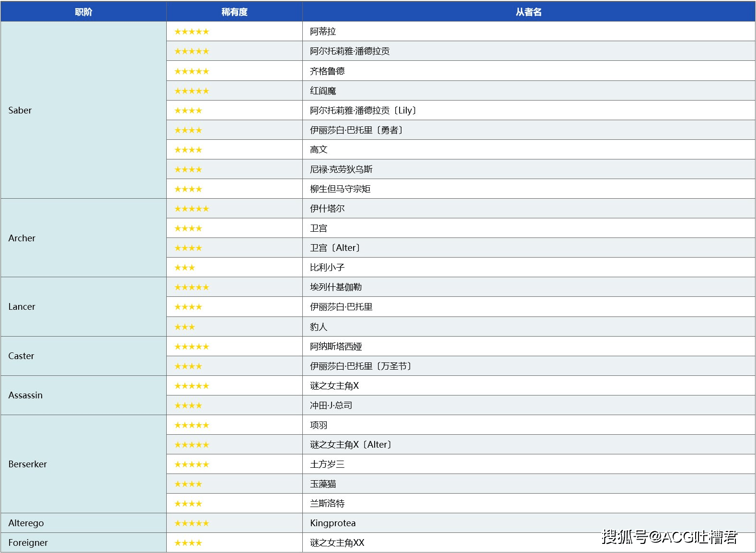Click the servant name 齐格鲁德
This screenshot has height=553, width=756.
tap(327, 71)
